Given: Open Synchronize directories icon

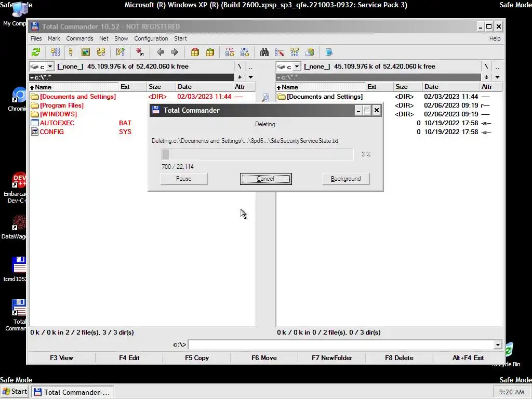Looking at the screenshot, I should point(295,52).
